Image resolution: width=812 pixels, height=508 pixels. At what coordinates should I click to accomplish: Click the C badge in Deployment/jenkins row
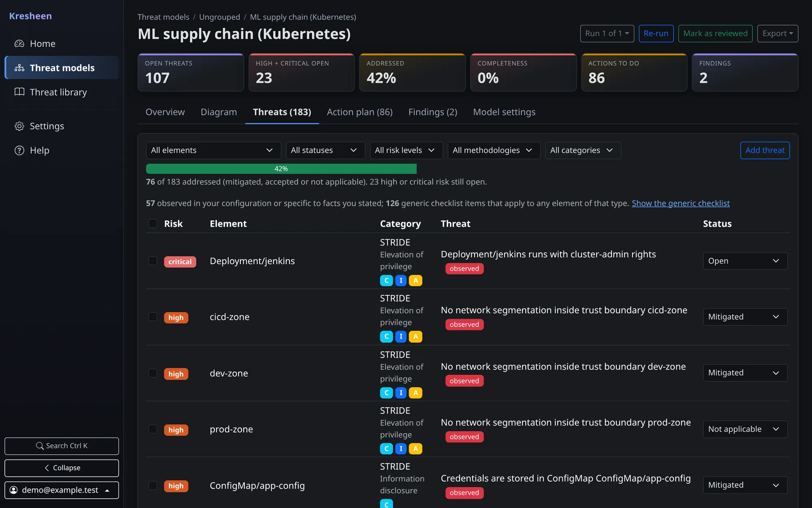(x=387, y=280)
